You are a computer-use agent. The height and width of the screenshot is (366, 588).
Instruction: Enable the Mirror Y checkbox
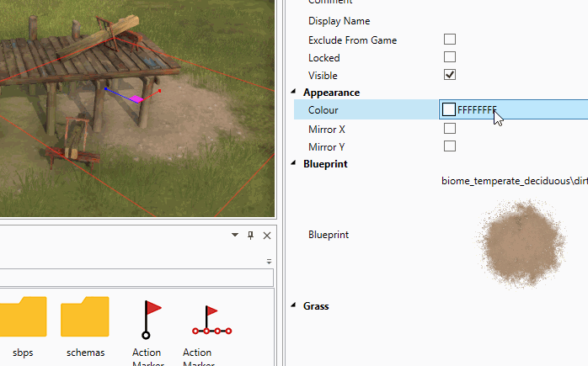tap(450, 146)
